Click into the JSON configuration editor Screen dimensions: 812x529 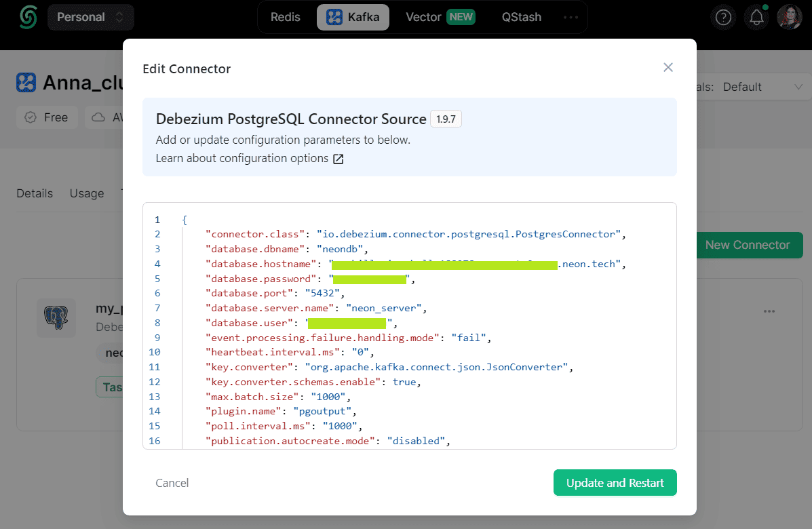click(410, 326)
